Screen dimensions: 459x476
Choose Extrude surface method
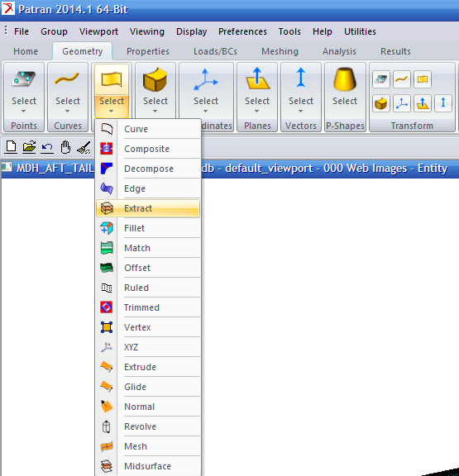[x=148, y=367]
